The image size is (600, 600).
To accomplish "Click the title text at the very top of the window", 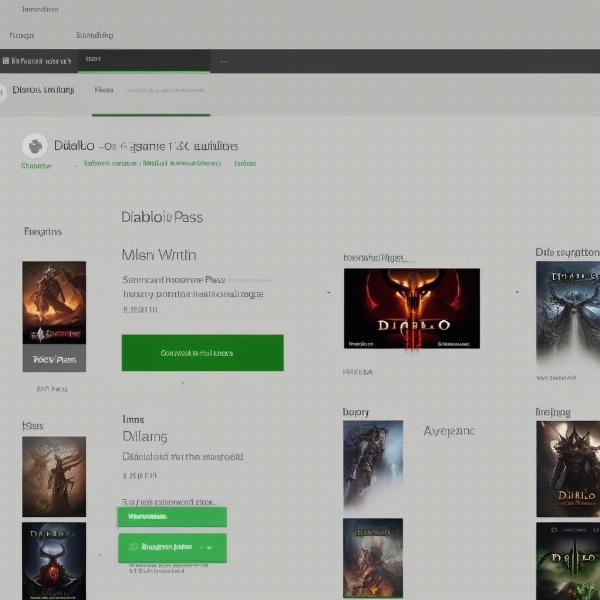I will tap(40, 9).
